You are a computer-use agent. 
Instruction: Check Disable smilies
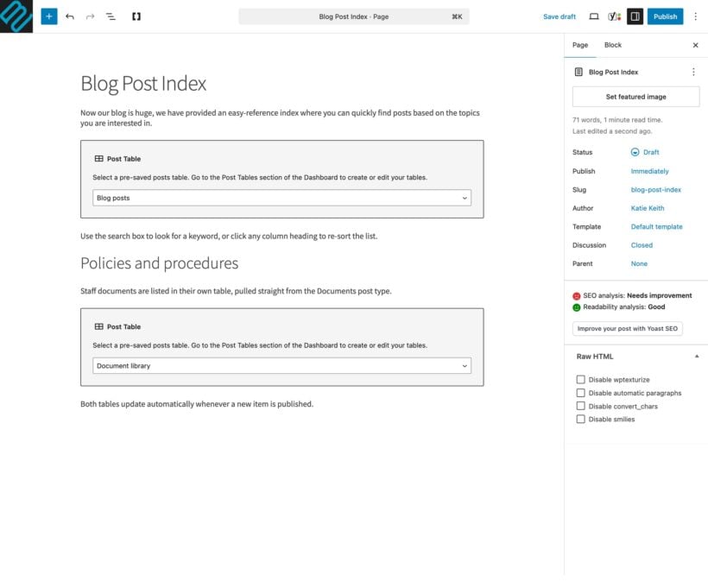point(581,419)
